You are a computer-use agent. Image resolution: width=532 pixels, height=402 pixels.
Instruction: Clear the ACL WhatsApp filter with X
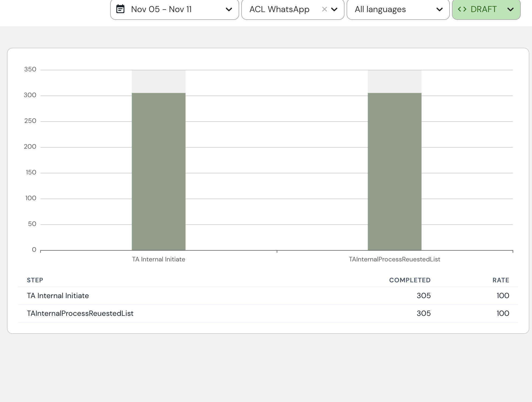tap(324, 9)
